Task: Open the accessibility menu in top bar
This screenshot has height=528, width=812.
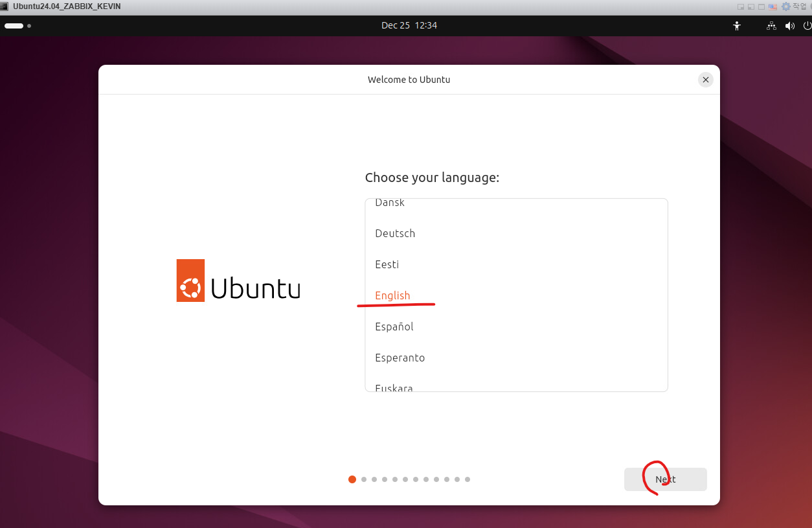Action: coord(736,26)
